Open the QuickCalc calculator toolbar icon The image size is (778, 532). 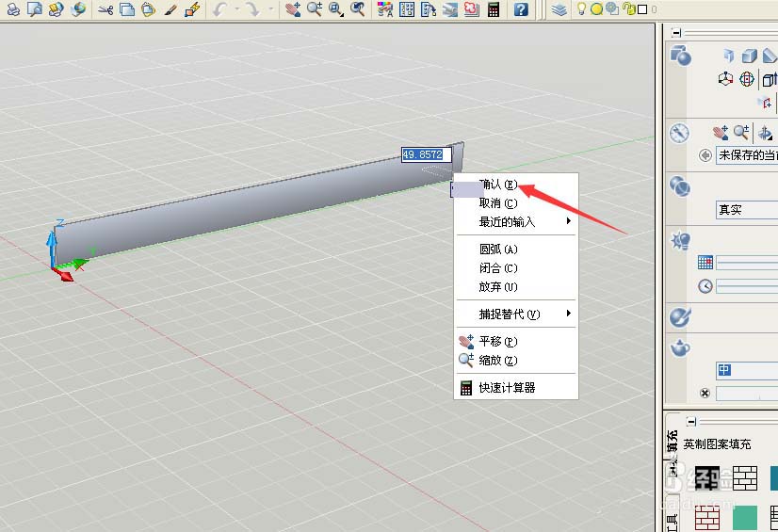pos(494,8)
